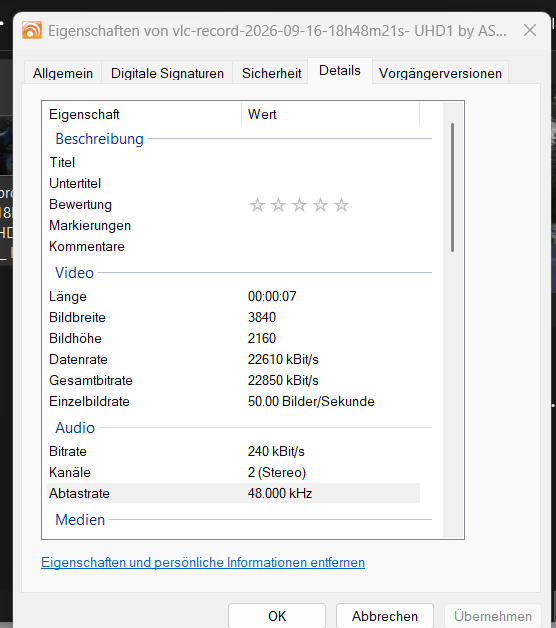Click the 22610 kBit/s value

coord(283,359)
